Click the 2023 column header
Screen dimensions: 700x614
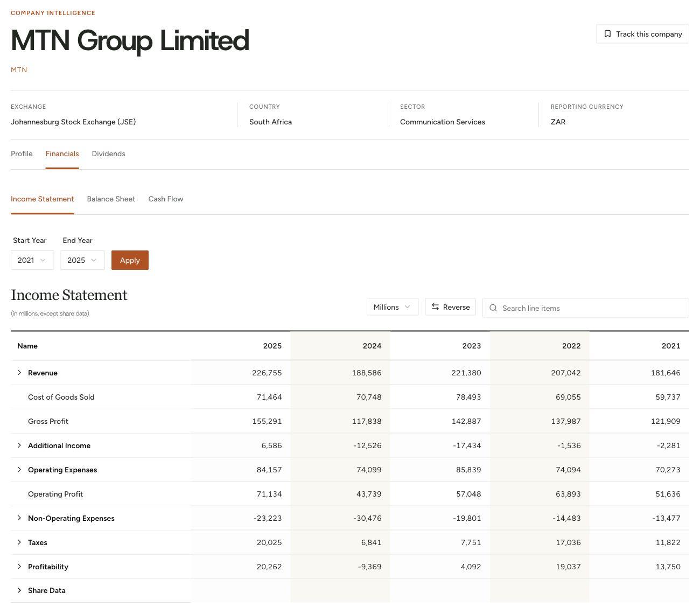(472, 346)
